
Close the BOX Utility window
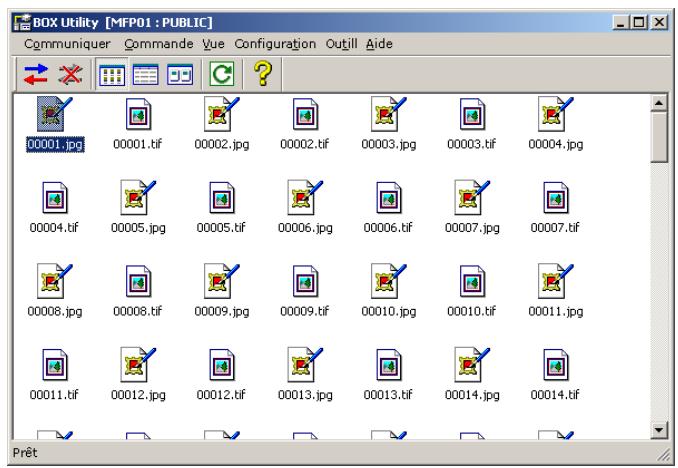pos(659,22)
